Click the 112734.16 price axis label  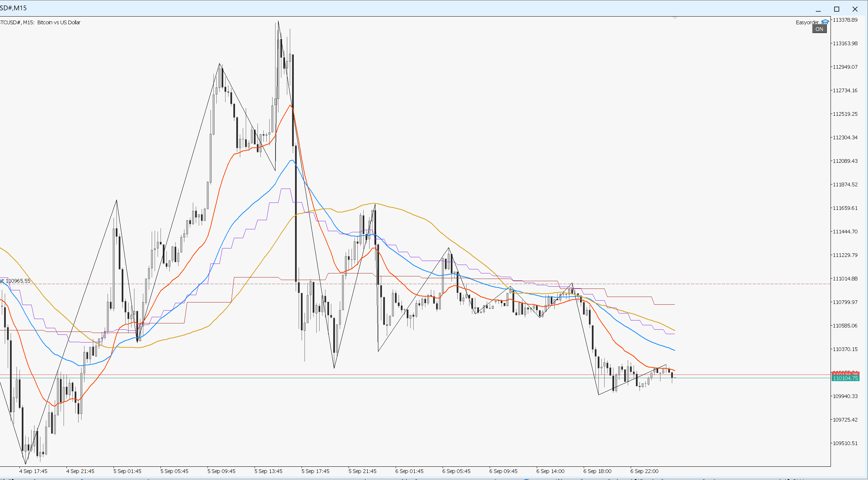pyautogui.click(x=845, y=90)
